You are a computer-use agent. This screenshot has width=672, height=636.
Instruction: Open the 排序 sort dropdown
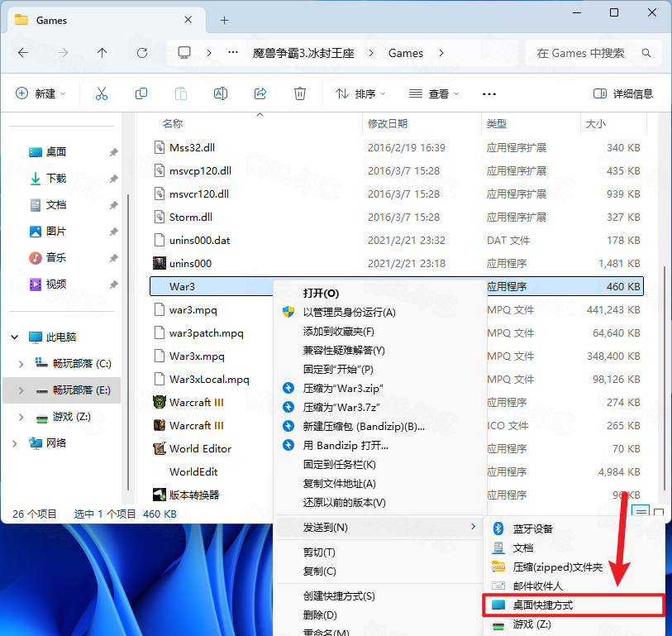(x=360, y=93)
